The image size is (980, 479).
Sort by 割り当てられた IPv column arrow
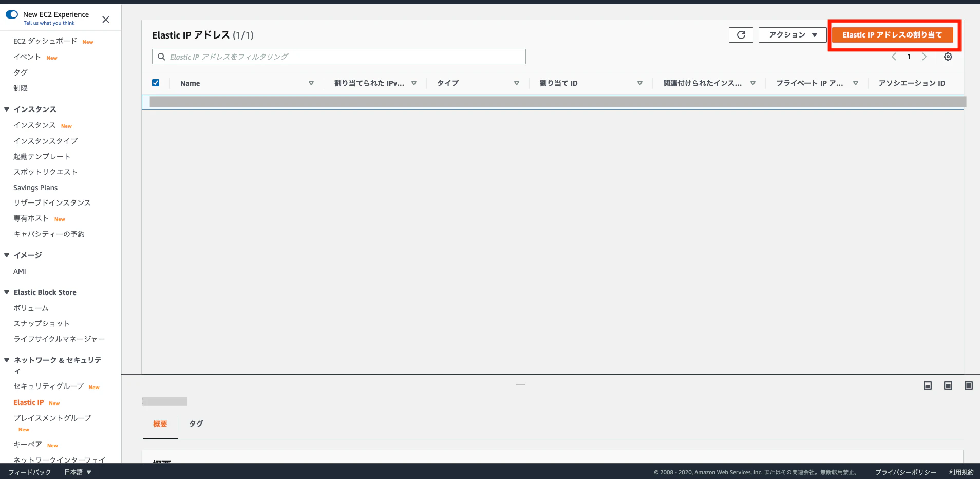414,83
